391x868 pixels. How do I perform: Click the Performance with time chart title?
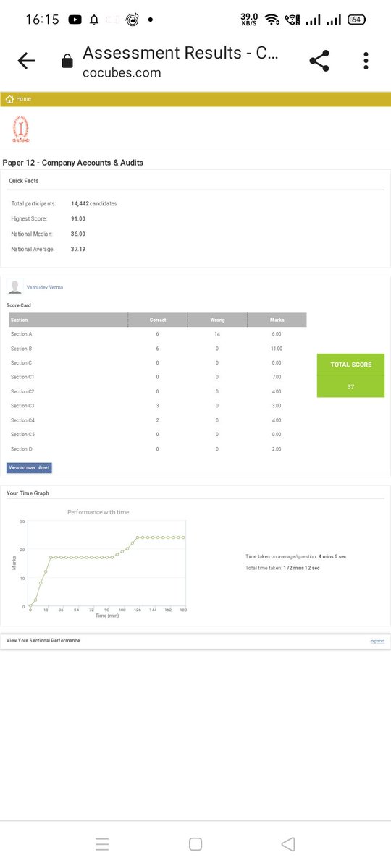(x=98, y=512)
